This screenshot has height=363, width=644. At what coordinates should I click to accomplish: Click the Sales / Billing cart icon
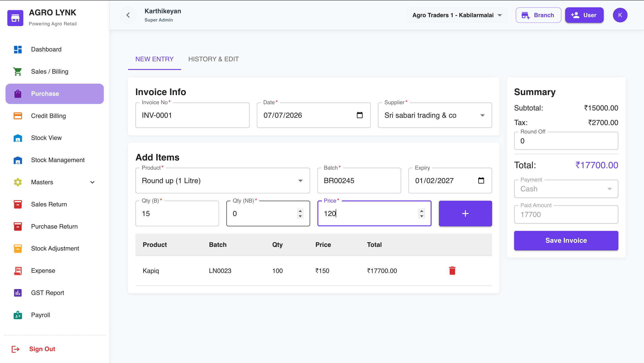(x=18, y=72)
